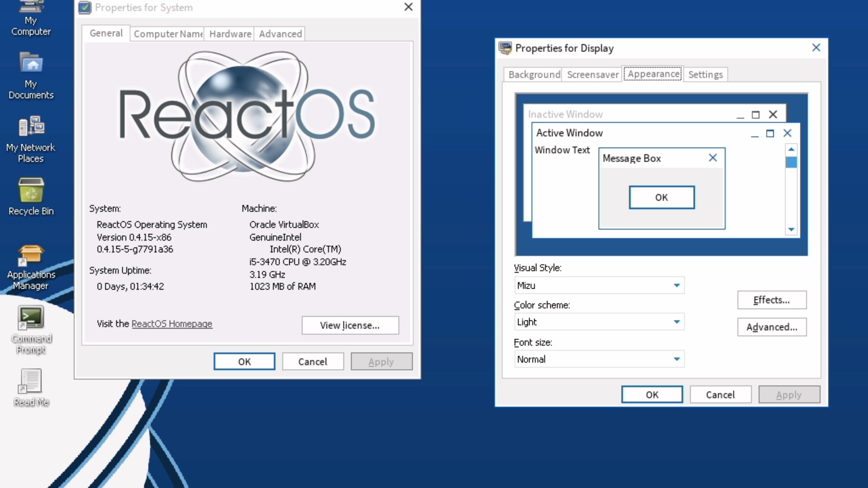Screen dimensions: 868x488
Task: Expand the Visual Style dropdown
Action: tap(676, 285)
